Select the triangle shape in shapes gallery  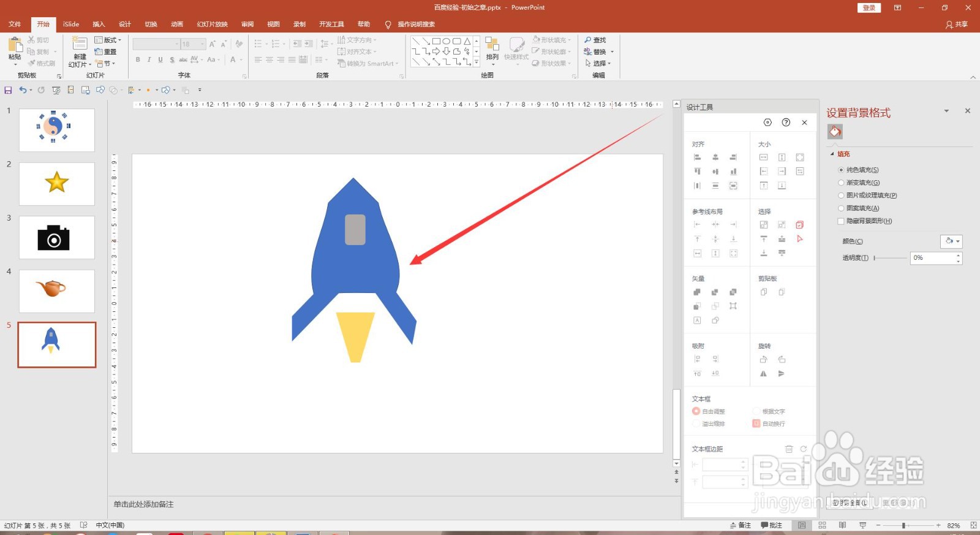(467, 42)
